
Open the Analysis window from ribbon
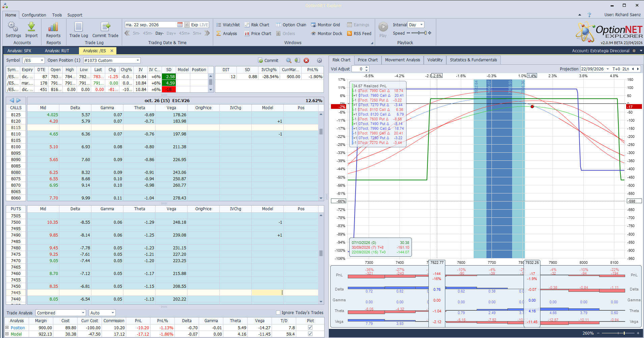227,33
